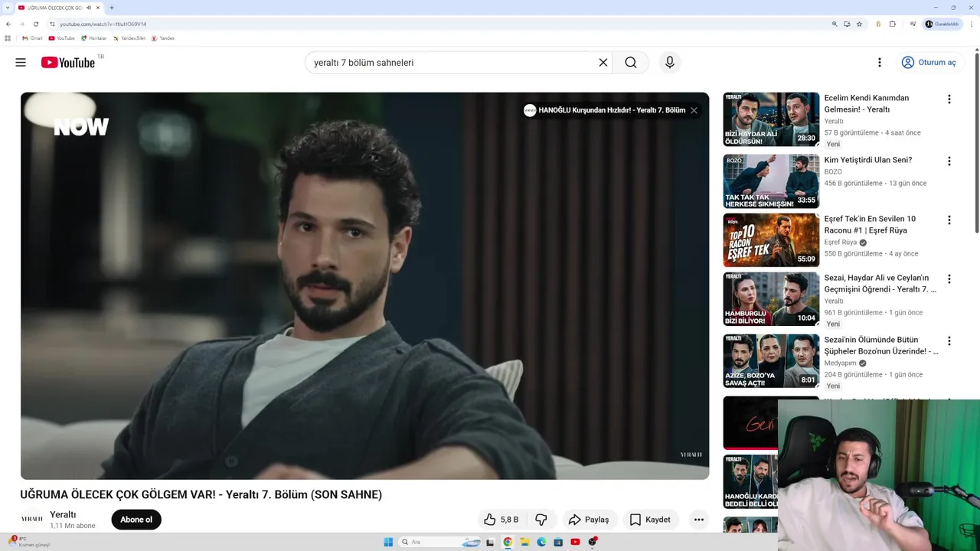Image resolution: width=980 pixels, height=551 pixels.
Task: Mute tab via speaker icon
Action: pos(89,8)
